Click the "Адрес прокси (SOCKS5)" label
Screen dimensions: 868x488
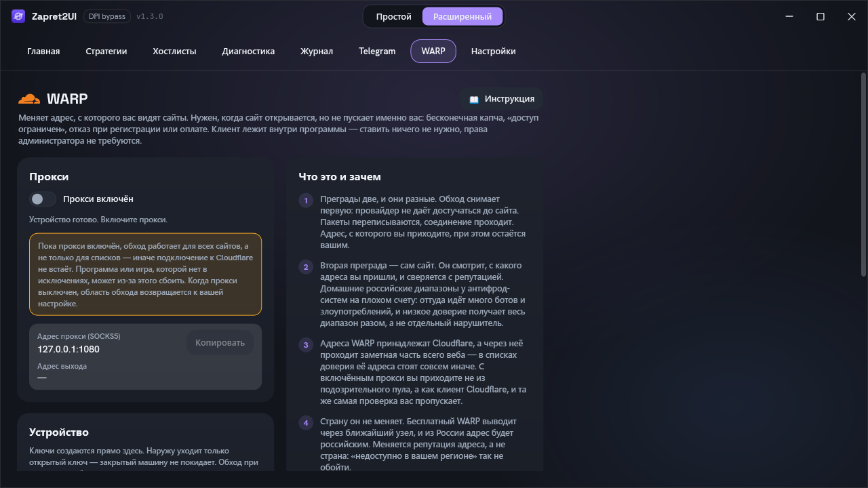point(79,336)
